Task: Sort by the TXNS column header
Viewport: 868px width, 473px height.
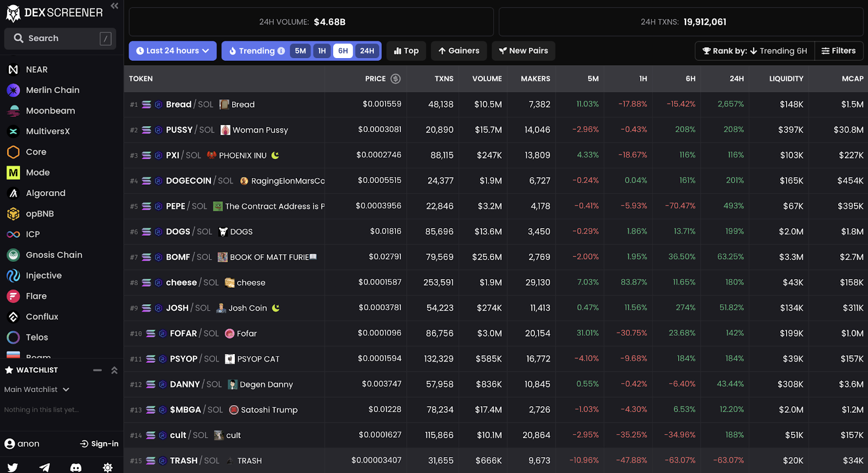Action: (x=444, y=79)
